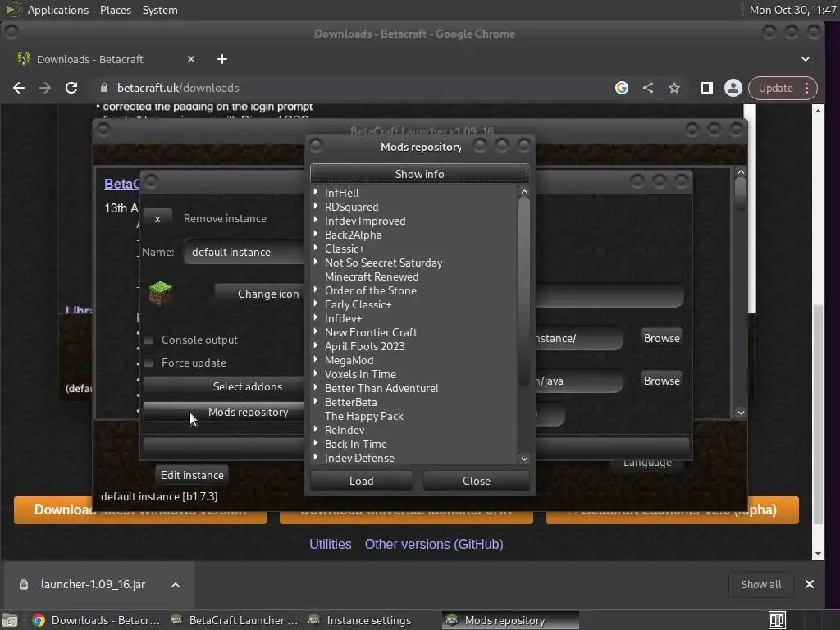Open launcher-1.09_16.jar download options arrow

176,584
